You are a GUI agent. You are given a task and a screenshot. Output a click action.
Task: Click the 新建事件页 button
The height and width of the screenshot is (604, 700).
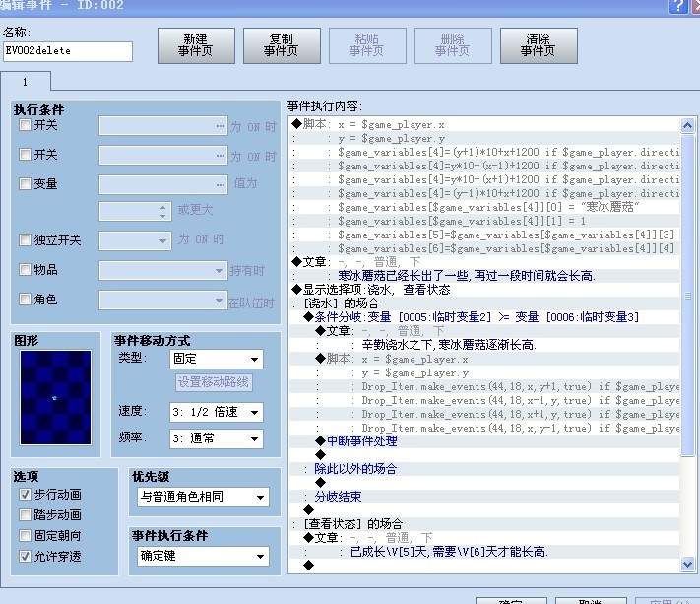196,45
